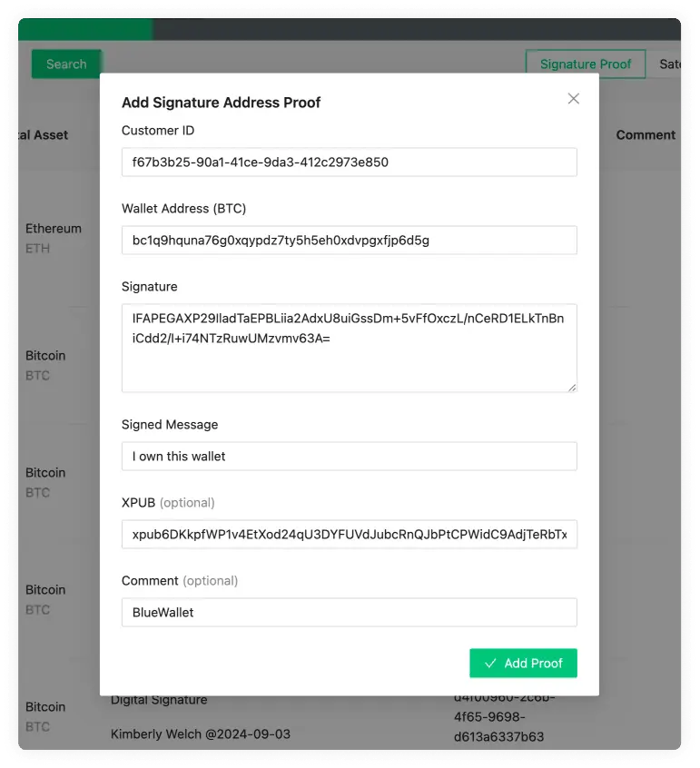Focus the Signature textarea
This screenshot has width=700, height=768.
[349, 345]
